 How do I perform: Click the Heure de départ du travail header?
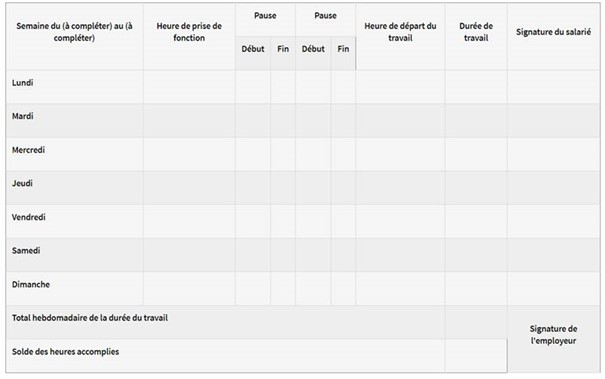tap(400, 32)
